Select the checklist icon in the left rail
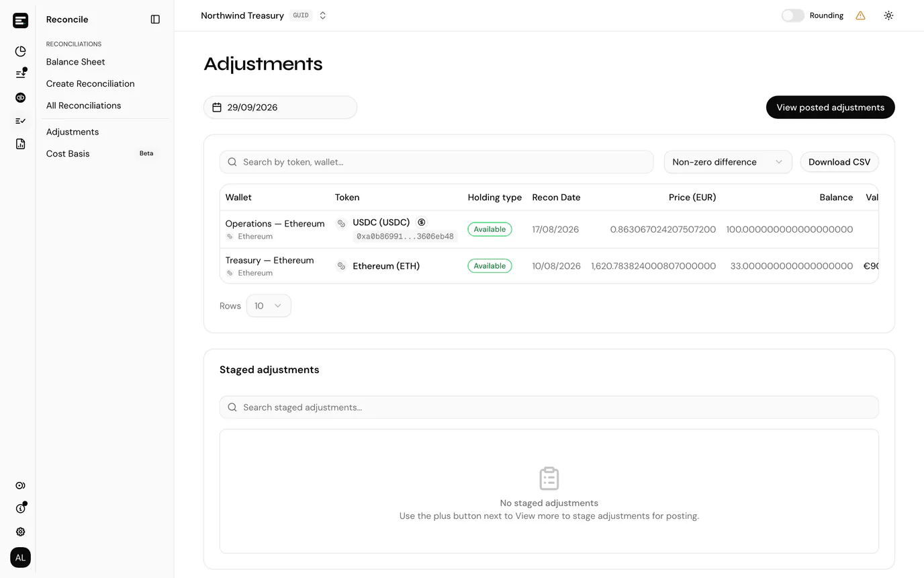 pos(20,121)
